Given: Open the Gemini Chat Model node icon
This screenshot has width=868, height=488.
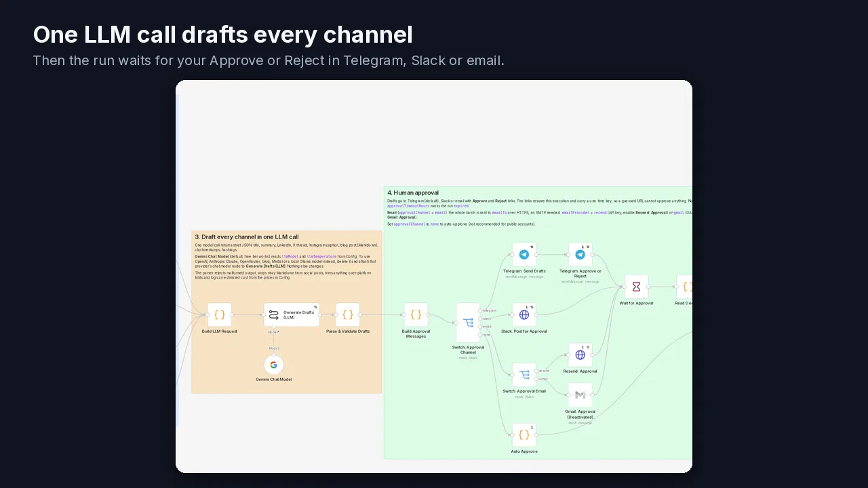Looking at the screenshot, I should click(274, 365).
